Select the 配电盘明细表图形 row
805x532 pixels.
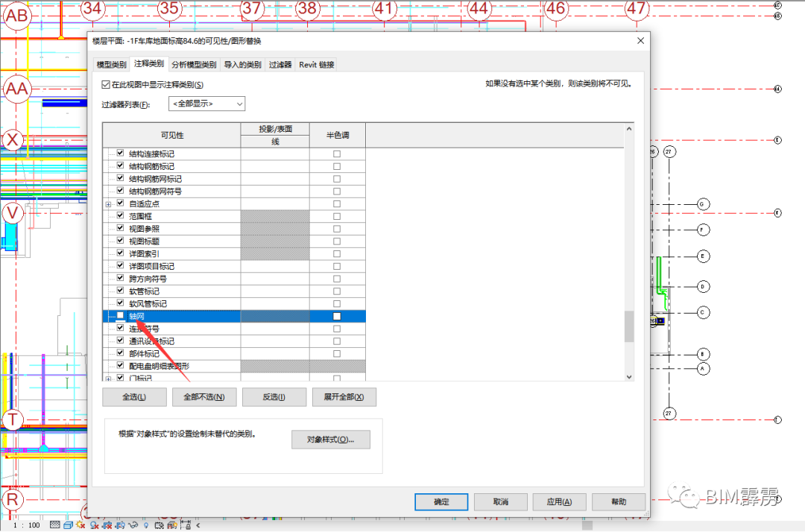coord(234,367)
